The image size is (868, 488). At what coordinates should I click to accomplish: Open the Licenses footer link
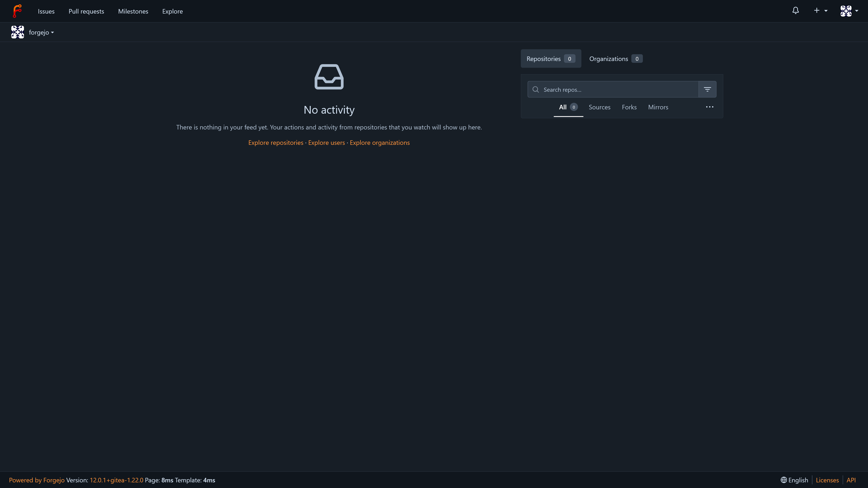pos(827,480)
